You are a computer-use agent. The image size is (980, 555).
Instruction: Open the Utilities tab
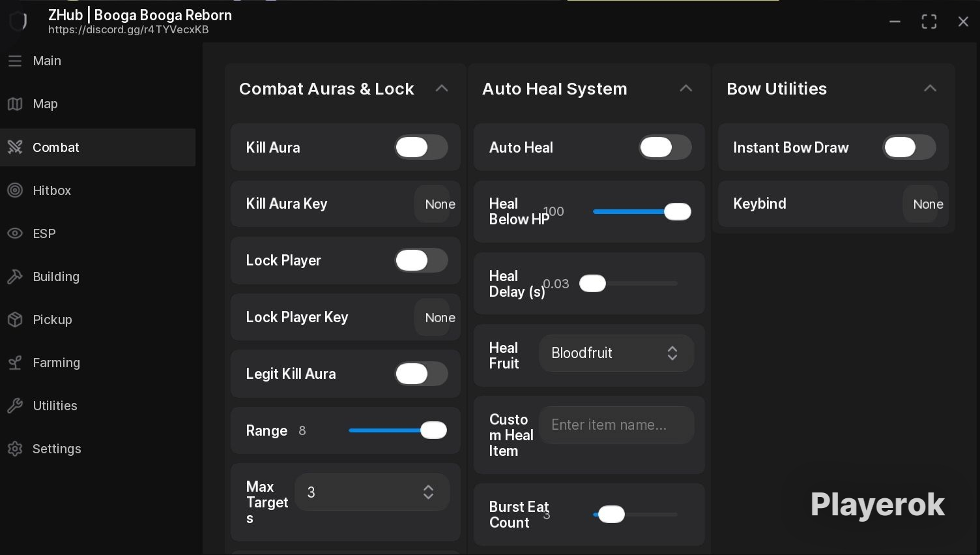pyautogui.click(x=98, y=406)
